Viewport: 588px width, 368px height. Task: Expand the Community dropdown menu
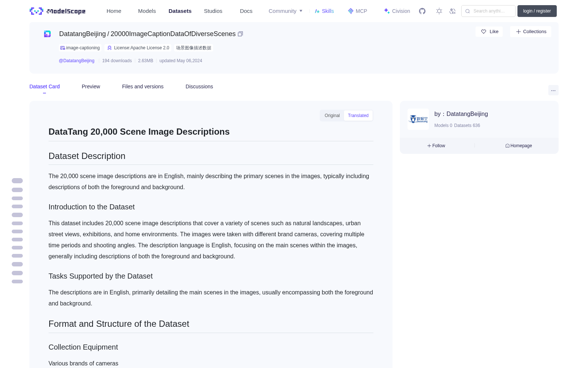tap(286, 11)
